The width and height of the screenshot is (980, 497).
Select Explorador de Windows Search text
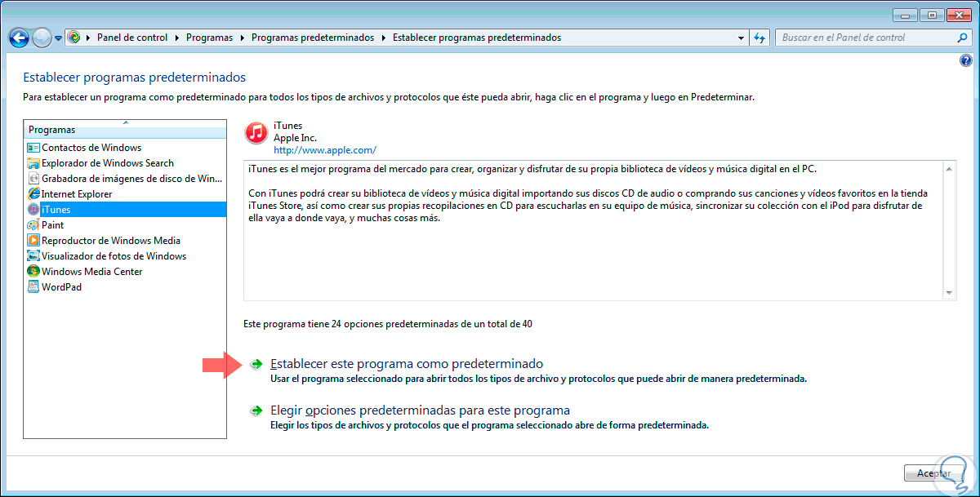click(x=108, y=163)
